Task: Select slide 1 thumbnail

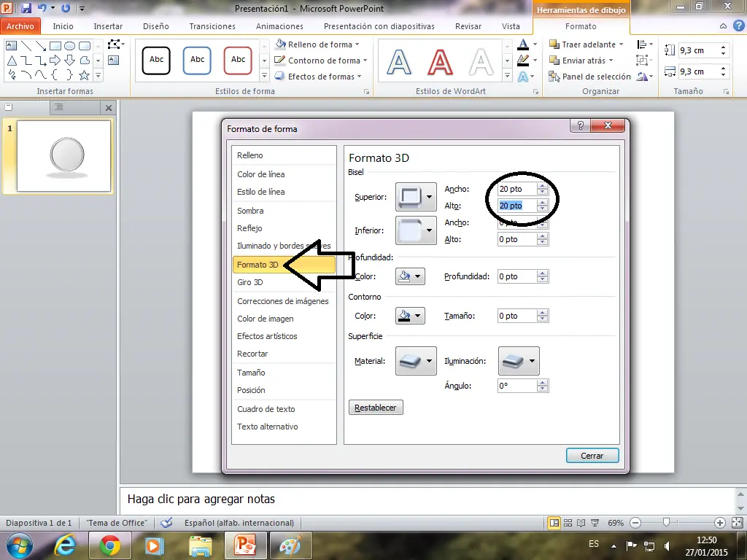Action: [63, 156]
